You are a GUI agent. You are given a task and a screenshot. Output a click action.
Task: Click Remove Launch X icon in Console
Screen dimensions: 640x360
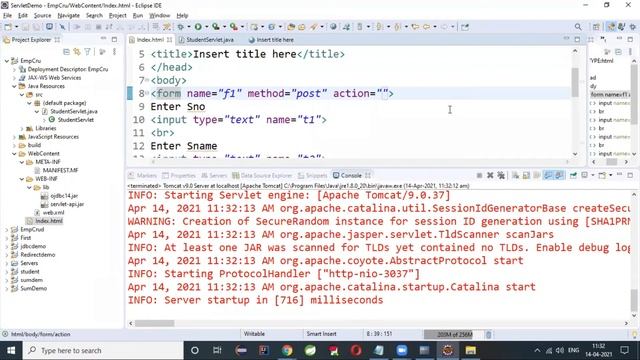coord(490,176)
